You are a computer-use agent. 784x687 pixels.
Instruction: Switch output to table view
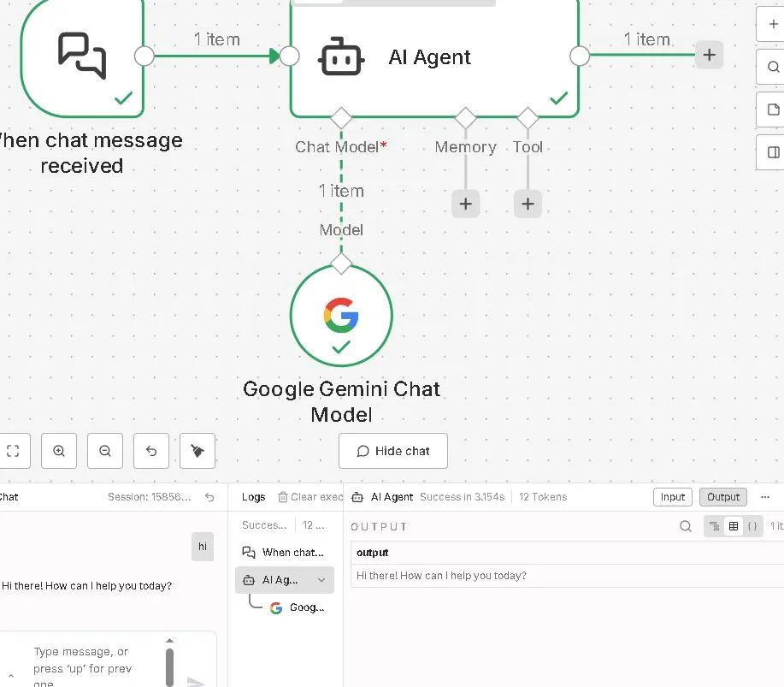[x=734, y=526]
